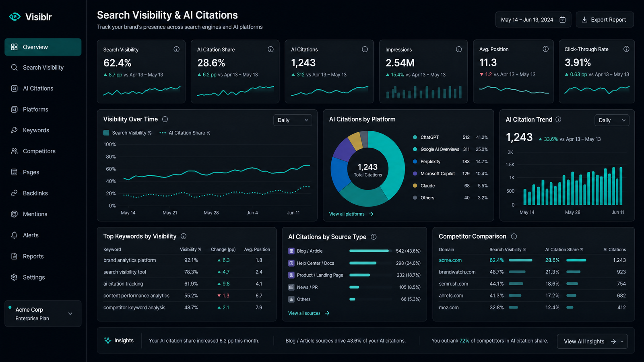The height and width of the screenshot is (362, 644).
Task: Click the Change (pp) column header
Action: (x=223, y=249)
